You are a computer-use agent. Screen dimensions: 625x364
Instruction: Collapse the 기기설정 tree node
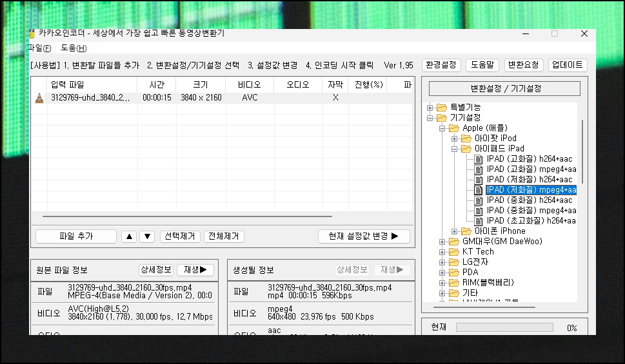point(430,118)
